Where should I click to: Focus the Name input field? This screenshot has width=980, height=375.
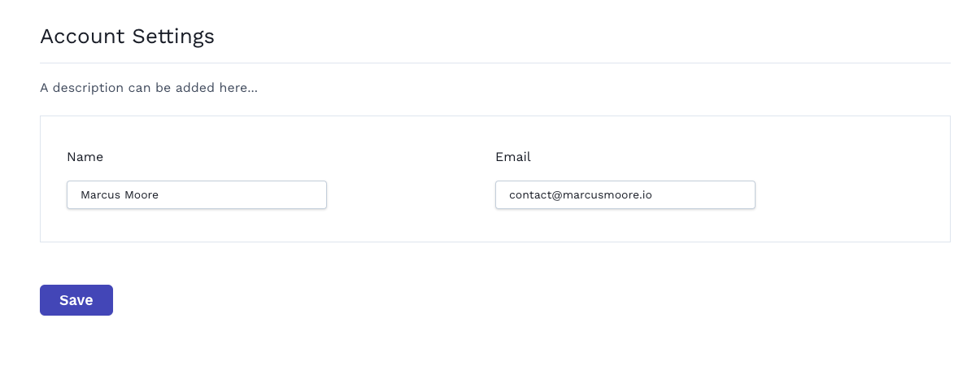point(197,195)
